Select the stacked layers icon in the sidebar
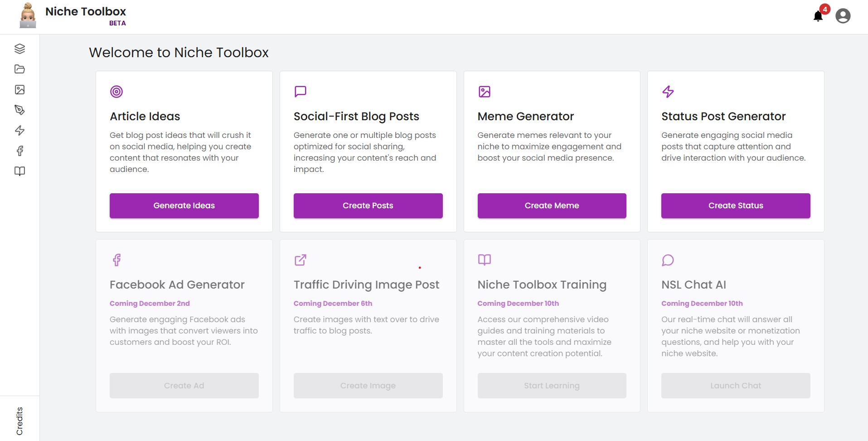This screenshot has width=868, height=441. [x=19, y=49]
